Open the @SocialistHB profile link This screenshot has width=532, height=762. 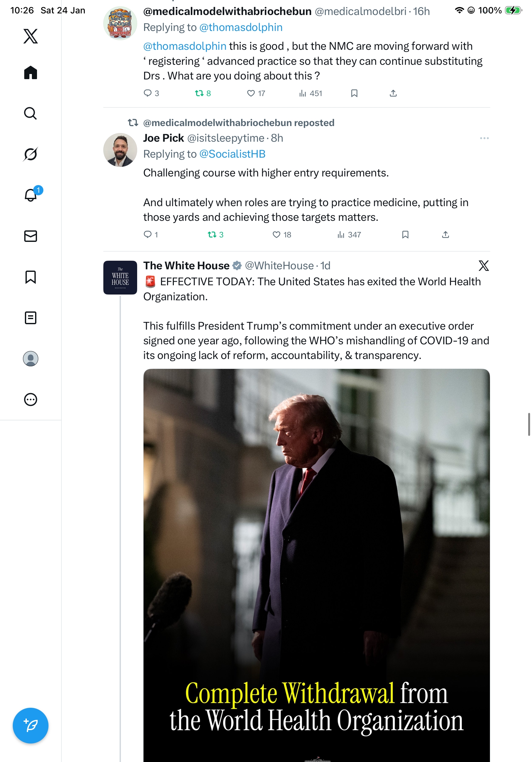coord(232,154)
